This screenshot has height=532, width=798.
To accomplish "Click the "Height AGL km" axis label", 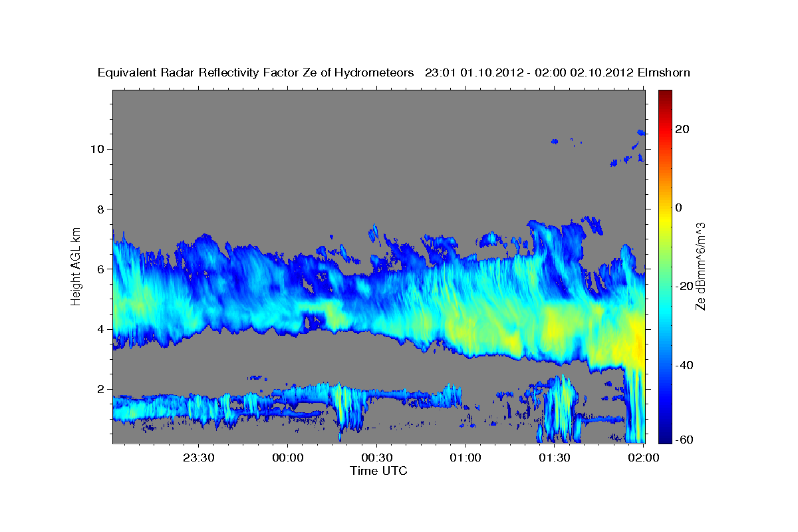I will (x=76, y=266).
